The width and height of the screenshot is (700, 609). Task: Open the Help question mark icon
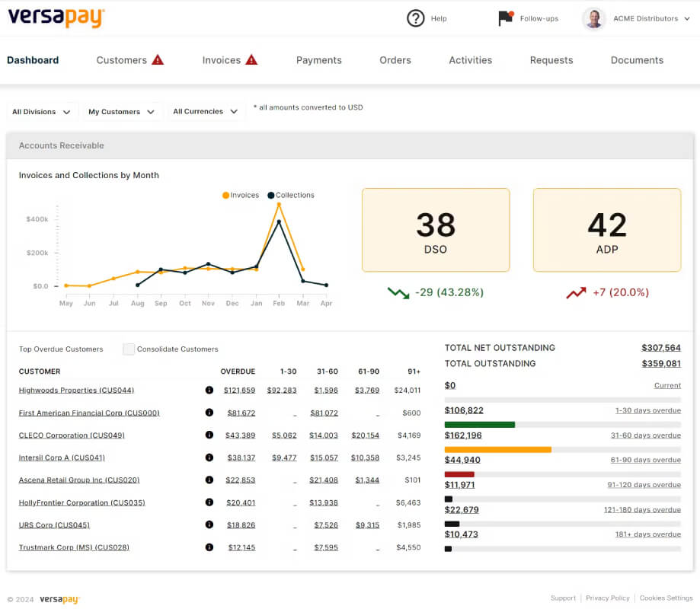415,18
